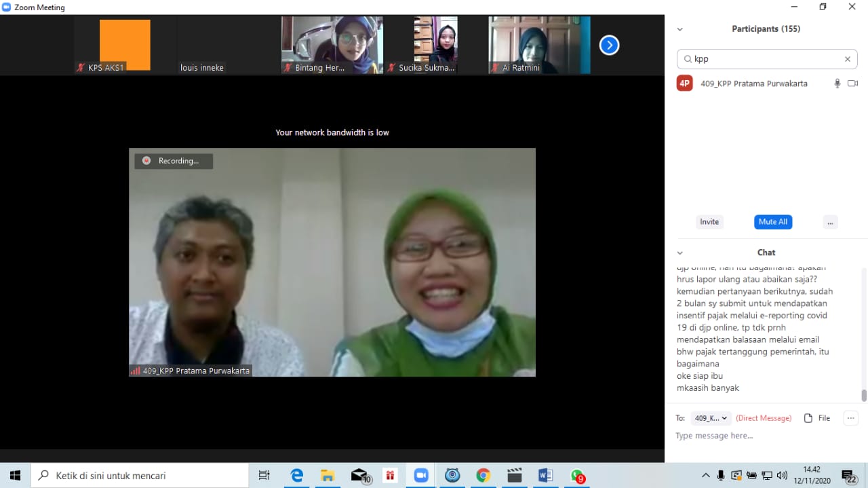Collapse the Chat panel
Viewport: 868px width, 488px height.
point(680,252)
